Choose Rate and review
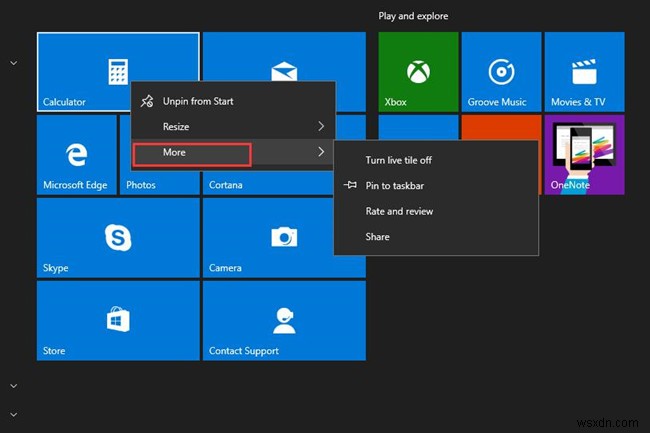Image resolution: width=650 pixels, height=433 pixels. tap(436, 211)
